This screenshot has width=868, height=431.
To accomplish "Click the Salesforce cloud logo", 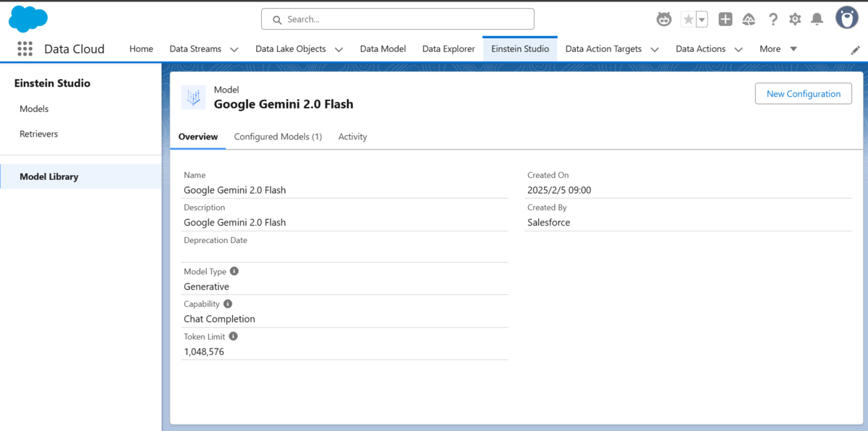I will [x=27, y=19].
